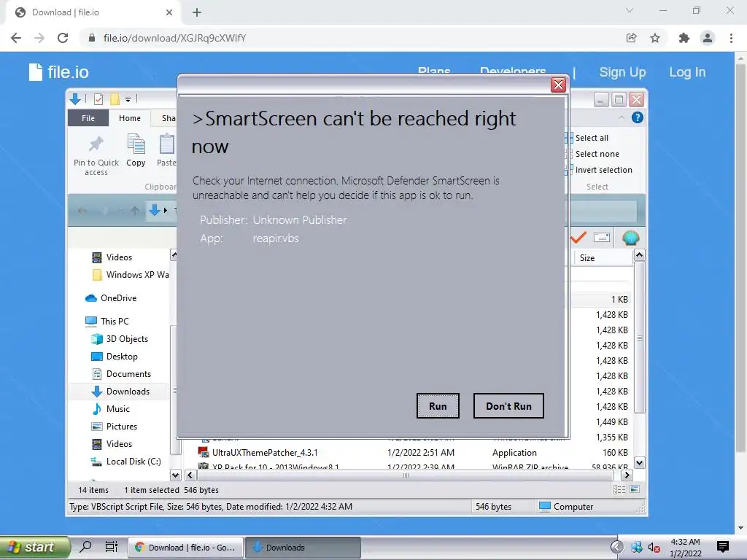Close the SmartScreen dialog with red X
747x560 pixels.
coord(558,85)
